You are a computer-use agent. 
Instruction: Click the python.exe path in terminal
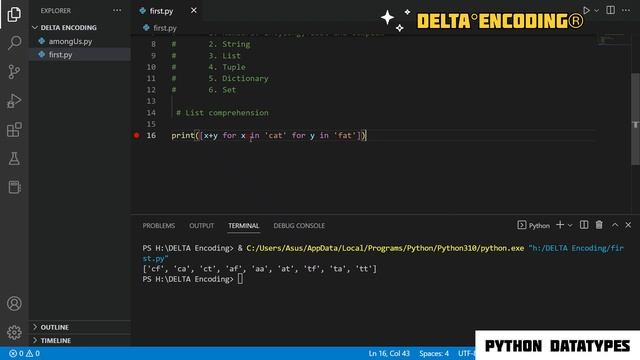pos(385,248)
